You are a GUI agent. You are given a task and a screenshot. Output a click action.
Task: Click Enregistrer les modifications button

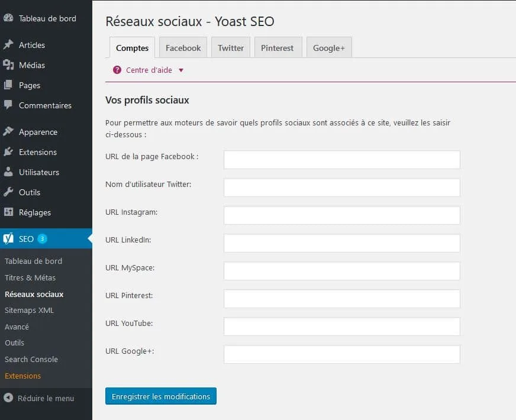161,396
